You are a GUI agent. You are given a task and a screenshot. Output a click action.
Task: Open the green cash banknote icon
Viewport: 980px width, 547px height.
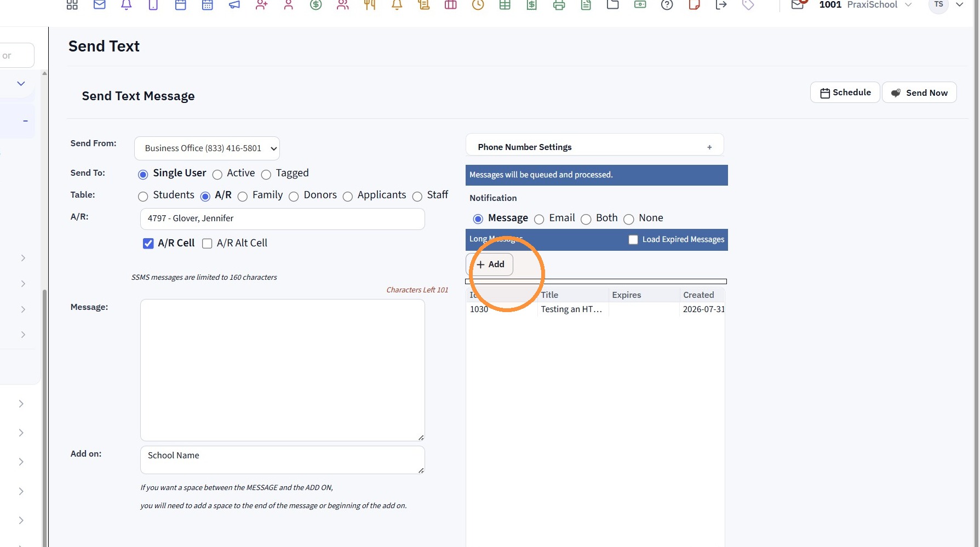640,5
